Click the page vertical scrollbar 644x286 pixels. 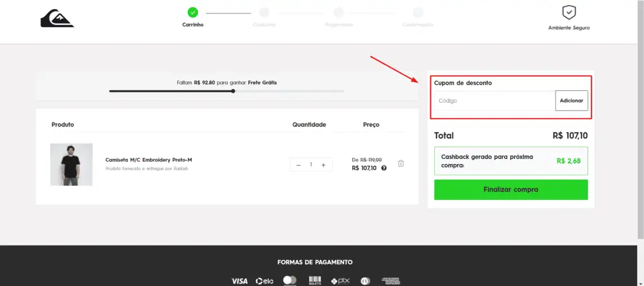pyautogui.click(x=641, y=119)
